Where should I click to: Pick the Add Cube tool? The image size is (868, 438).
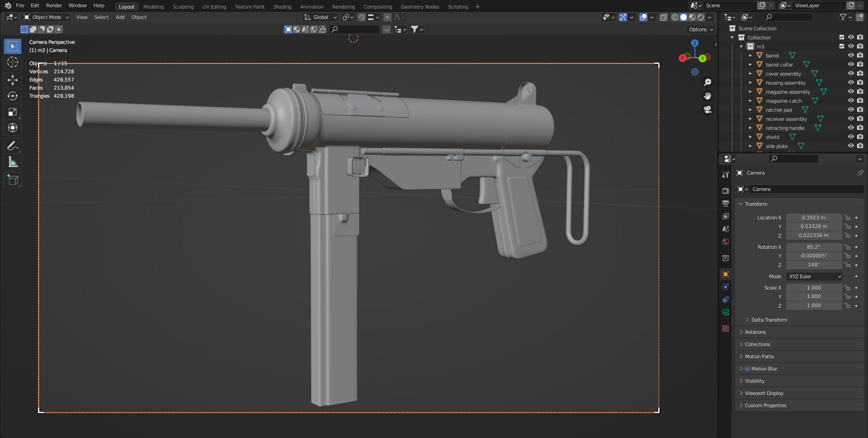tap(12, 179)
